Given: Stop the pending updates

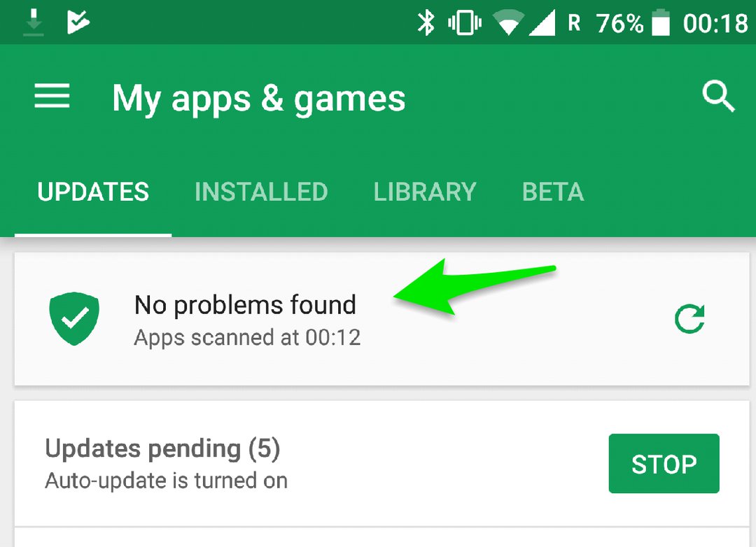Looking at the screenshot, I should point(664,464).
